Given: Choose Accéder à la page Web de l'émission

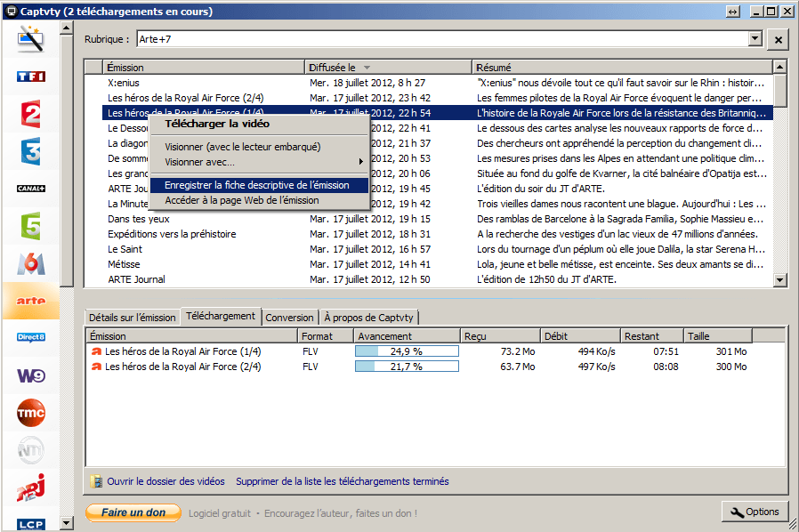Looking at the screenshot, I should 260,200.
